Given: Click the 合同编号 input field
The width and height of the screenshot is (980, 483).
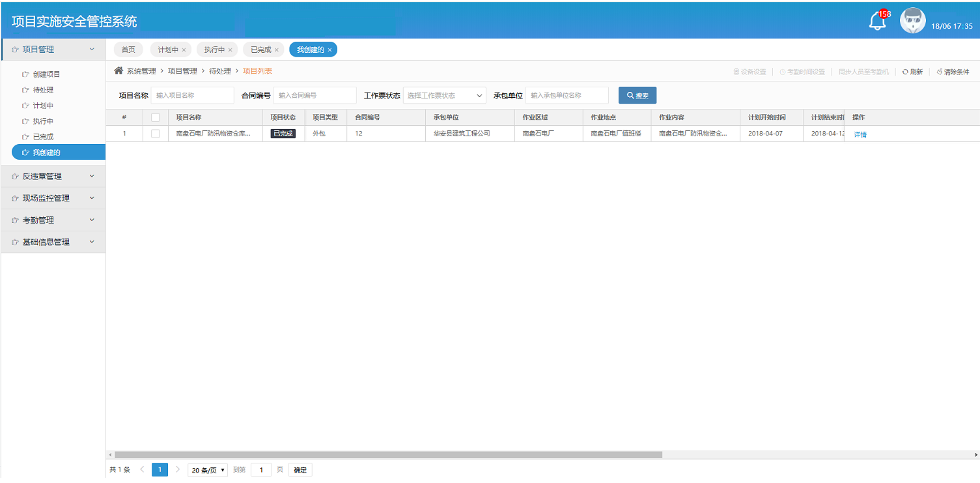Looking at the screenshot, I should [x=315, y=95].
